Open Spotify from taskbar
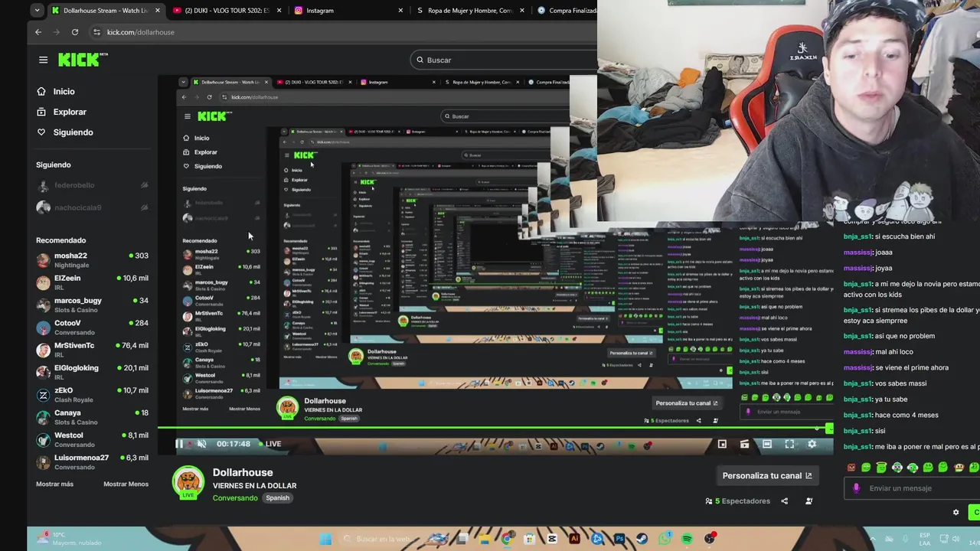The width and height of the screenshot is (980, 551). (x=687, y=539)
